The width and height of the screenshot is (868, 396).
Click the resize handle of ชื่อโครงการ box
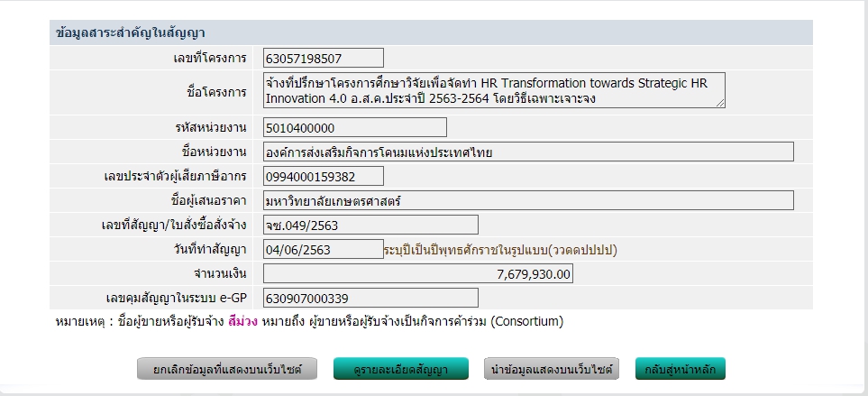point(720,103)
